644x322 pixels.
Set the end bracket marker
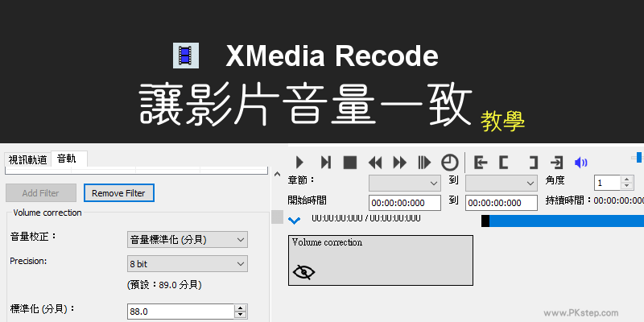pos(533,163)
